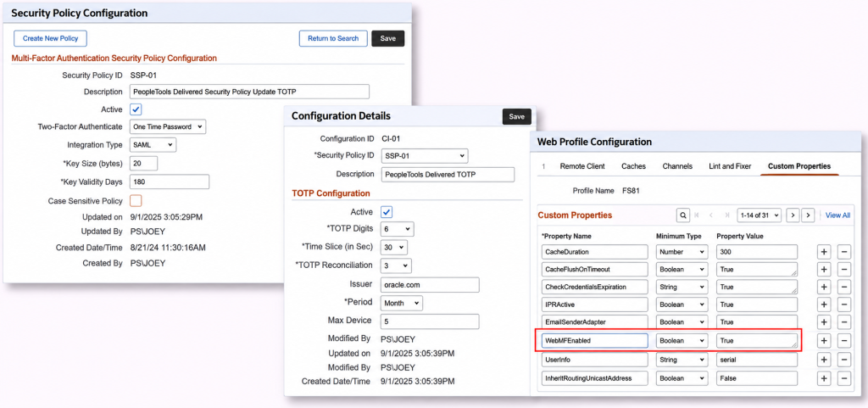
Task: Click Description field in Configuration Details
Action: pos(448,175)
